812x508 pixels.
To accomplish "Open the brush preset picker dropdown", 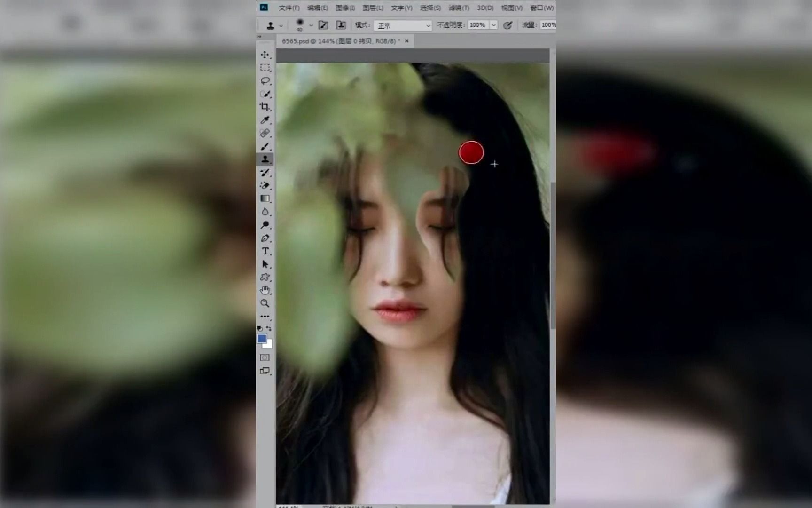I will (311, 25).
